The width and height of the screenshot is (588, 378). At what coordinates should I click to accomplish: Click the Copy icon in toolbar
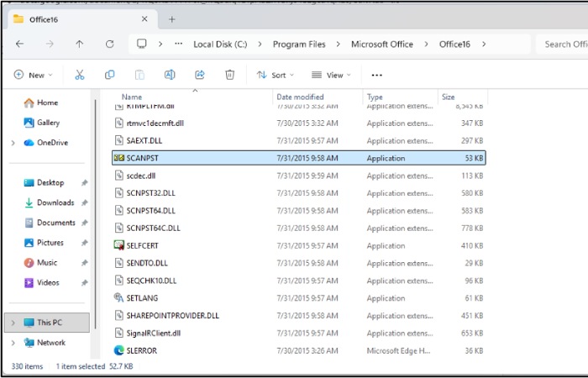click(x=109, y=75)
